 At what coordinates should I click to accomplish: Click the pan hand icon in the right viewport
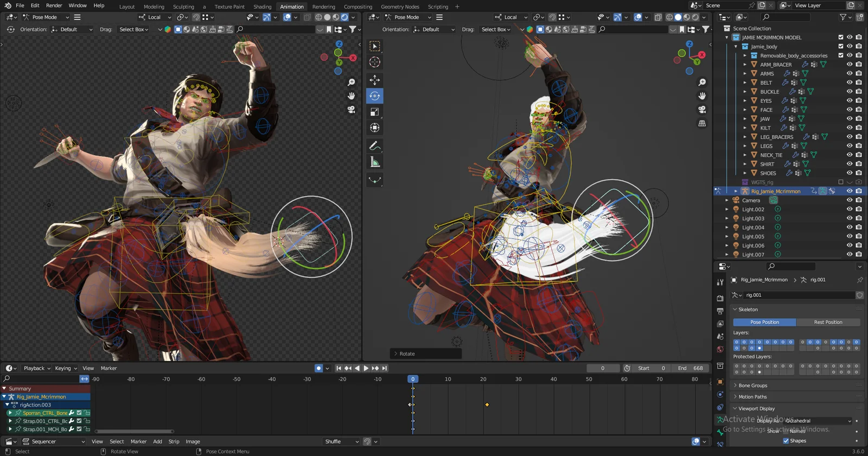tap(702, 96)
